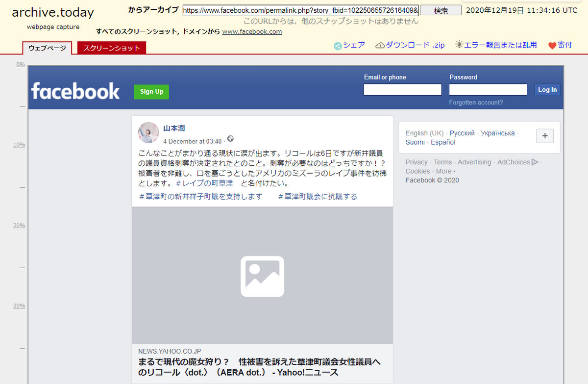Click the download cloud icon

380,46
